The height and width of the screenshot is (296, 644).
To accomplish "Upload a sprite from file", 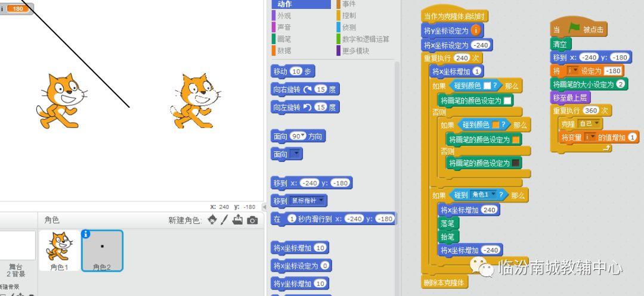I will tap(237, 220).
